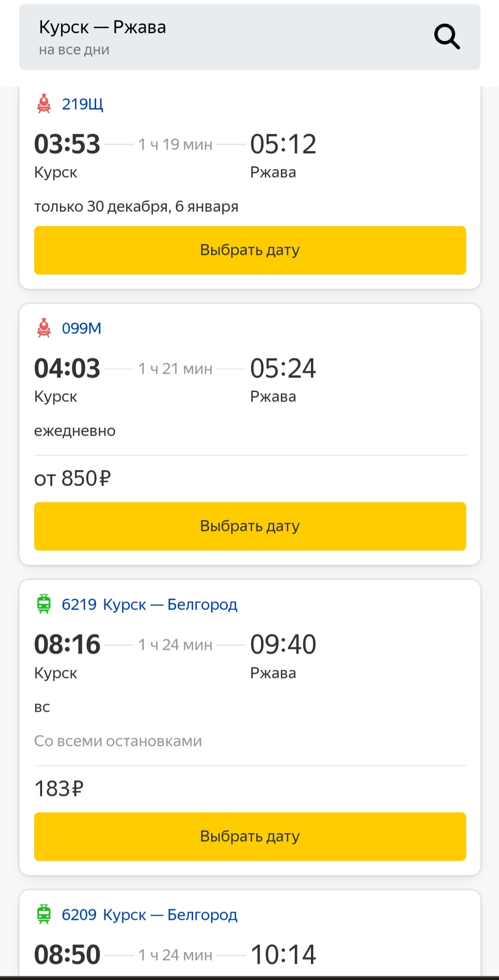Screen dimensions: 499x980
Task: Tap the 183₽ ticket price
Action: point(59,789)
